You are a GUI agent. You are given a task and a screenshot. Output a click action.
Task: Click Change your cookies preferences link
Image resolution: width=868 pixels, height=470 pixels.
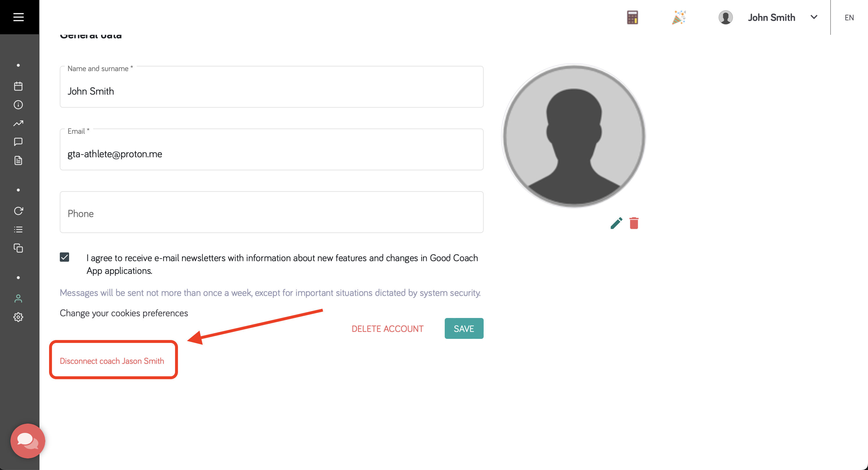tap(124, 313)
